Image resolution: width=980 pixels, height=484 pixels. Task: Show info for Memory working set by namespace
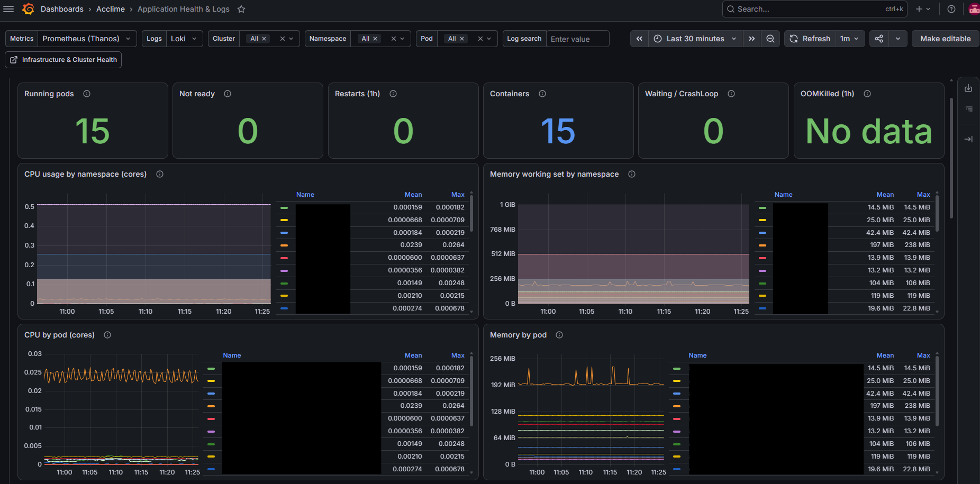tap(632, 174)
